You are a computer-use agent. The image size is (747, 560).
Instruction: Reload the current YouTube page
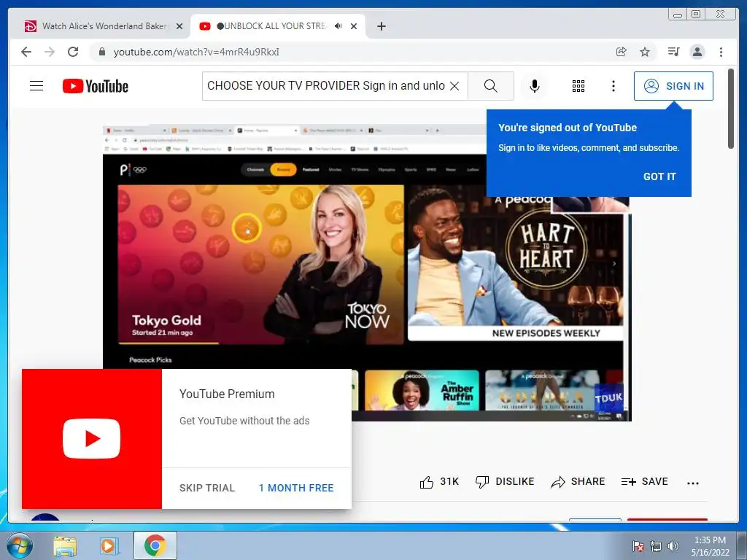(x=73, y=52)
